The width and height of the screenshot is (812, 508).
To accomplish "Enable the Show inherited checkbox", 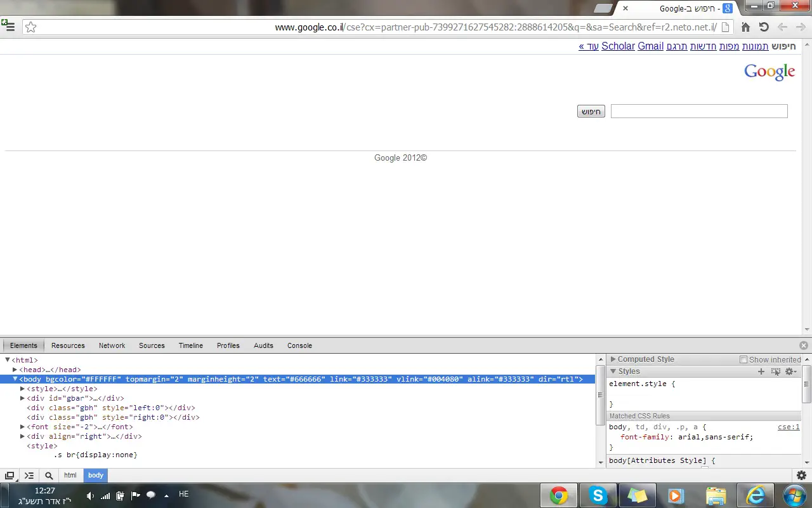I will click(743, 359).
